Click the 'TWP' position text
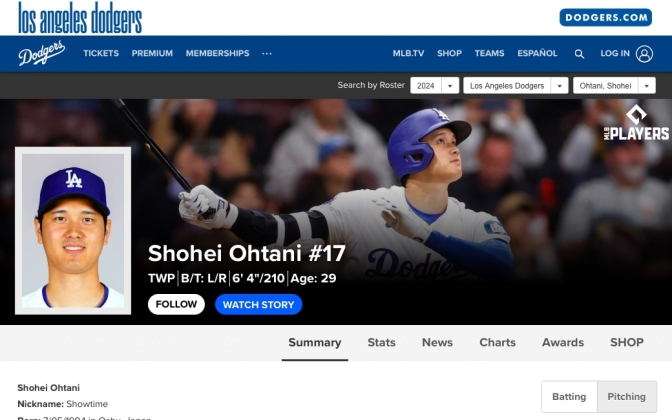Image resolution: width=672 pixels, height=420 pixels. point(161,278)
